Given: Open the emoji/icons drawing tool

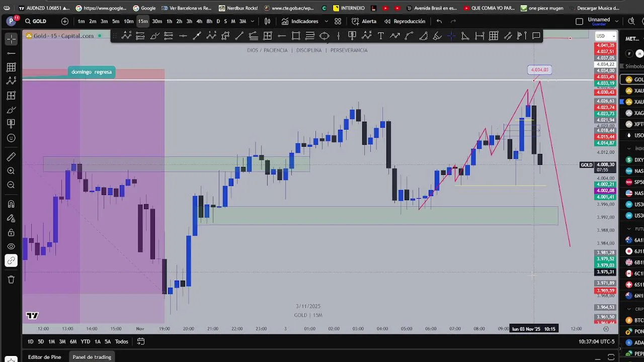Looking at the screenshot, I should [11, 138].
